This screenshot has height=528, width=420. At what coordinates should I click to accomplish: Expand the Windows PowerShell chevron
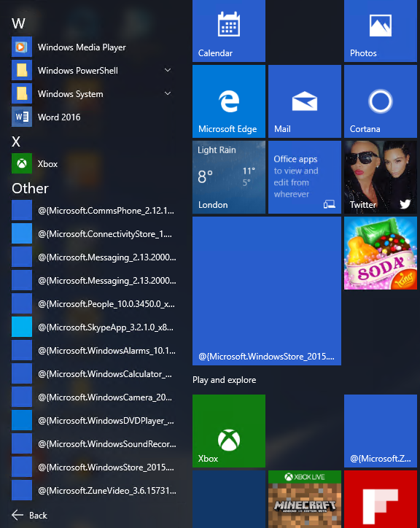point(168,70)
